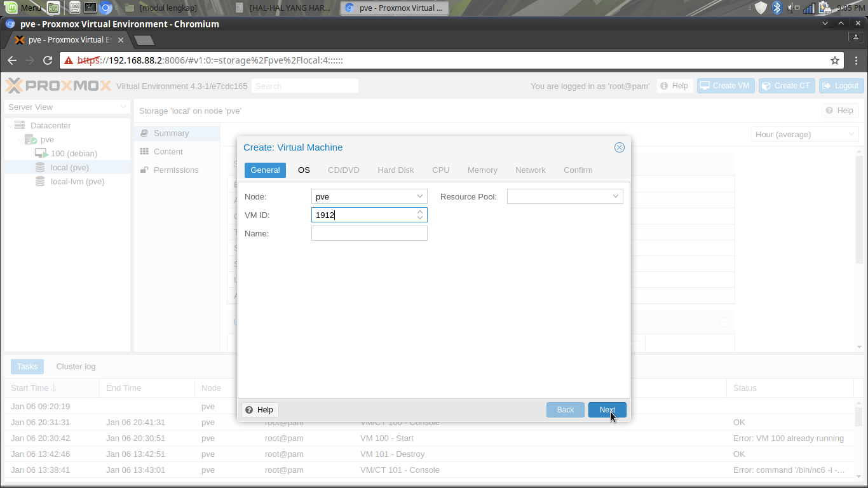Click the Logout button
Screen dimensions: 868x488
point(841,86)
